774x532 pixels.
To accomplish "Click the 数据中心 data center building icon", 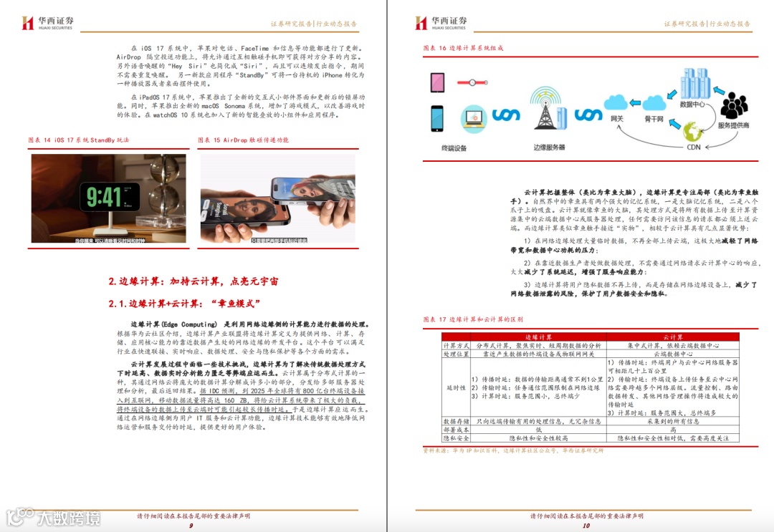I will (x=695, y=83).
